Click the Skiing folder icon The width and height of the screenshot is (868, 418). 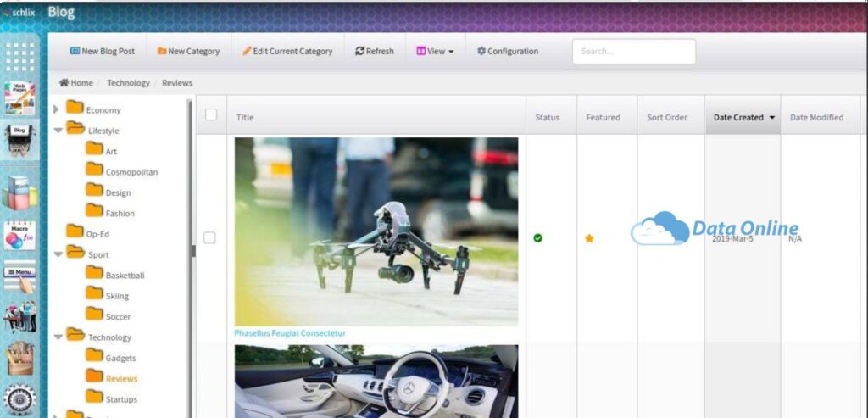95,293
